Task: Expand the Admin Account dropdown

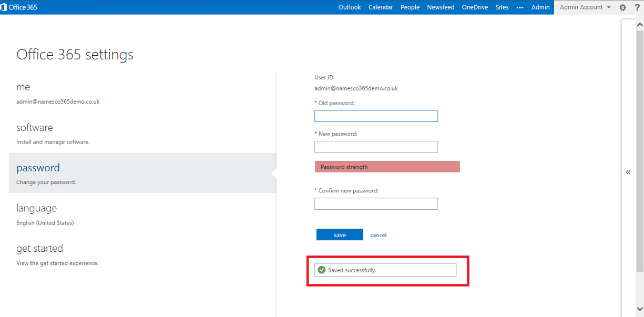Action: (585, 7)
